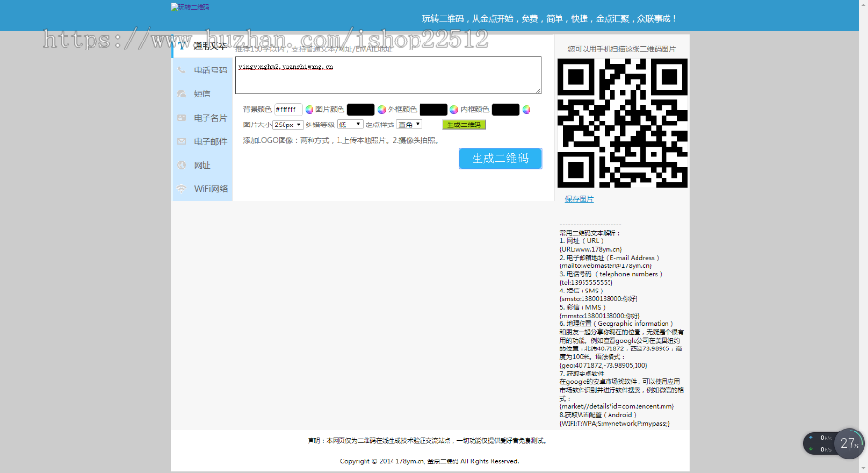
Task: Open the error correction level dropdown
Action: pos(350,125)
